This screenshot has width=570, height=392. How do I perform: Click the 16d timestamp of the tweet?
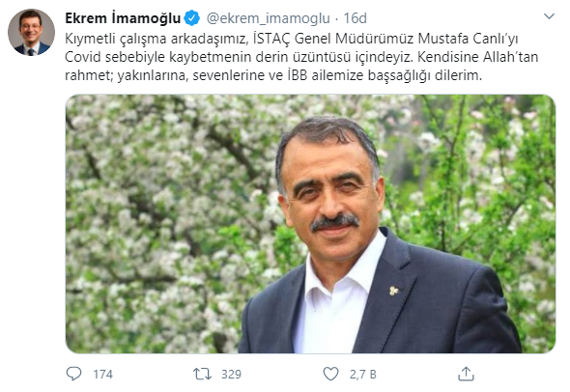[x=356, y=18]
